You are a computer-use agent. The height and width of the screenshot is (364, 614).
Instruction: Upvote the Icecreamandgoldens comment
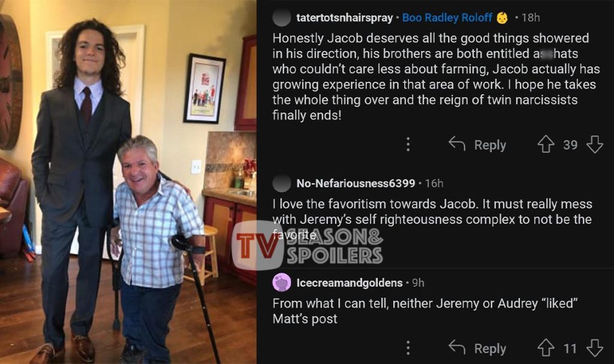[546, 348]
